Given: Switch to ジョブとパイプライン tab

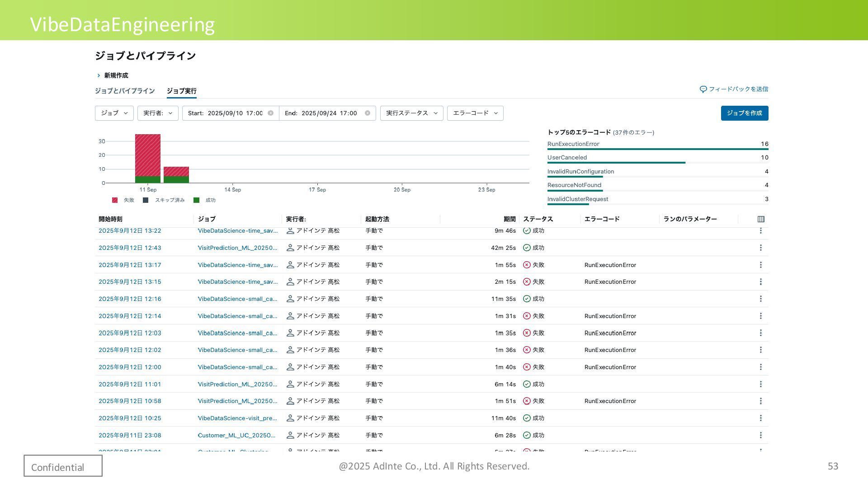Looking at the screenshot, I should [x=125, y=91].
